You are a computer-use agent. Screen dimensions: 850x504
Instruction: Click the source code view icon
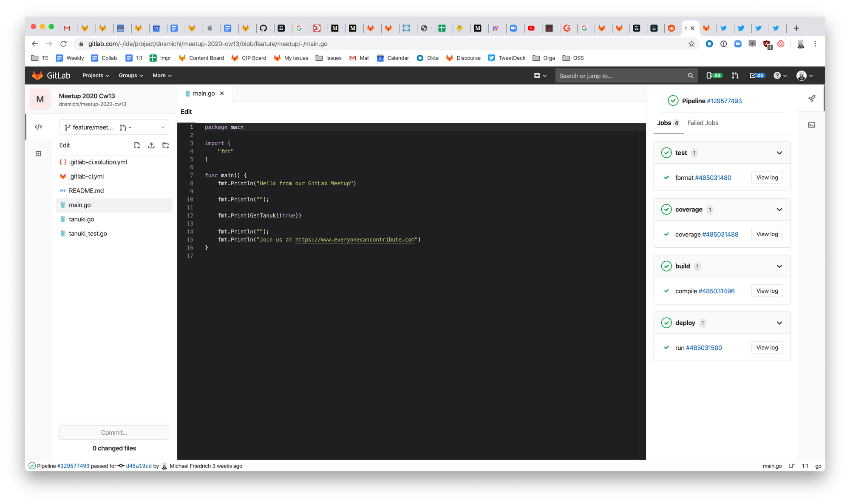coord(38,127)
